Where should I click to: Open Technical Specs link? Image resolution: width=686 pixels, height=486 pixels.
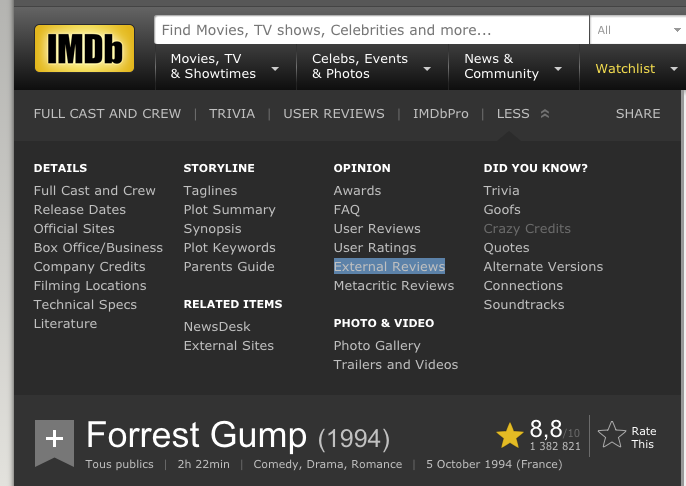(85, 304)
